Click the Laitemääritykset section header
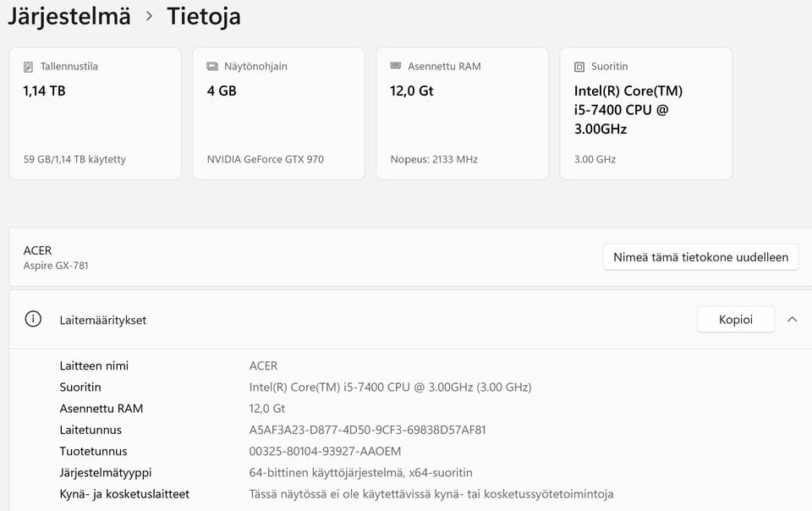The height and width of the screenshot is (511, 812). tap(103, 321)
